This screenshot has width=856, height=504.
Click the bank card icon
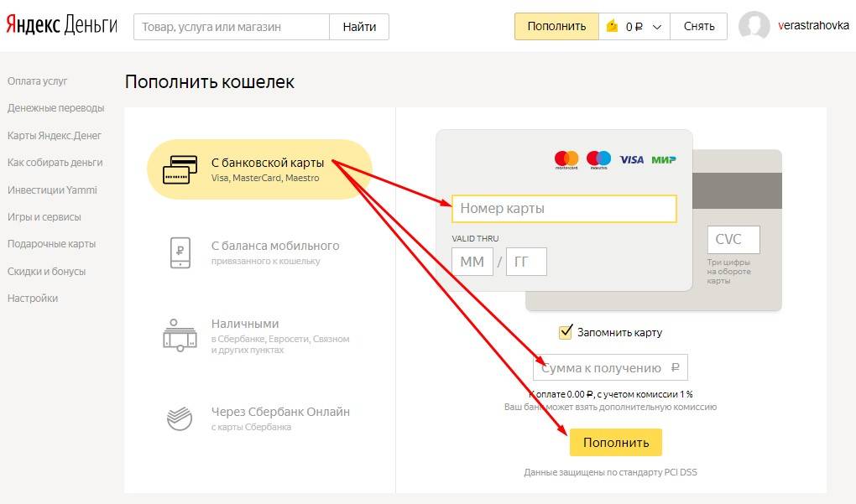tap(180, 169)
